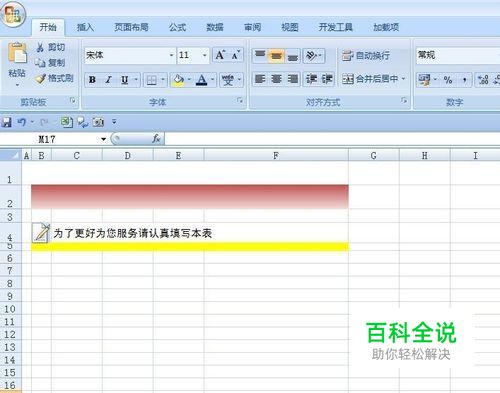This screenshot has height=393, width=500.
Task: Switch to the 插入 Insert tab
Action: (85, 27)
